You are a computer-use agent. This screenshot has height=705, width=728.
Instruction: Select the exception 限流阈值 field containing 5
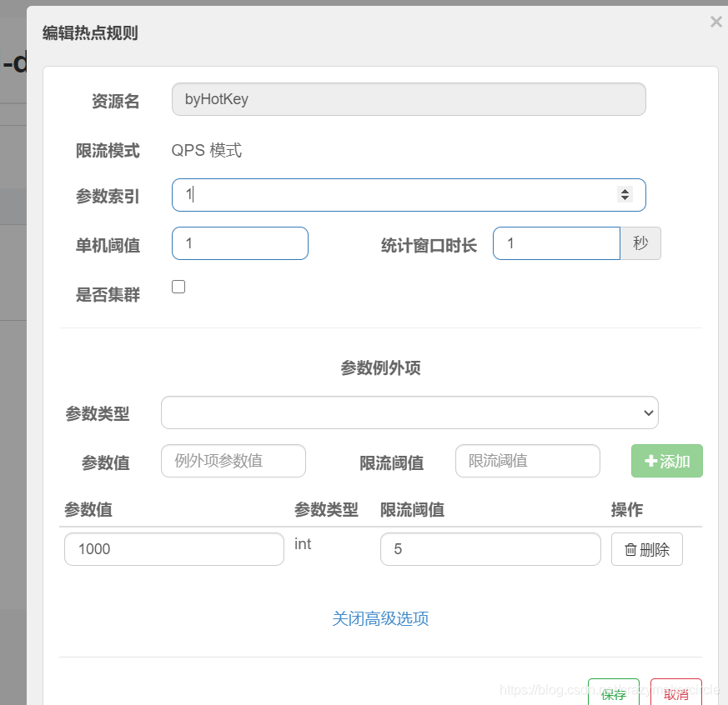click(x=490, y=548)
